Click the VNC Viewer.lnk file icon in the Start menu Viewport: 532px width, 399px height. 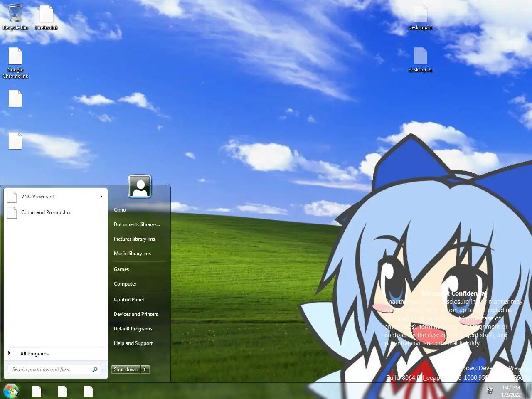click(x=12, y=197)
